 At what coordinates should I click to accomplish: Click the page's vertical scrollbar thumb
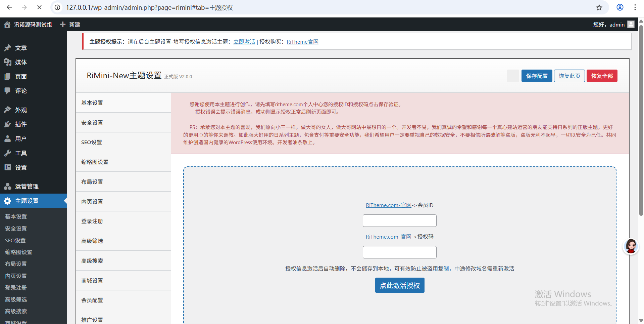[x=641, y=121]
